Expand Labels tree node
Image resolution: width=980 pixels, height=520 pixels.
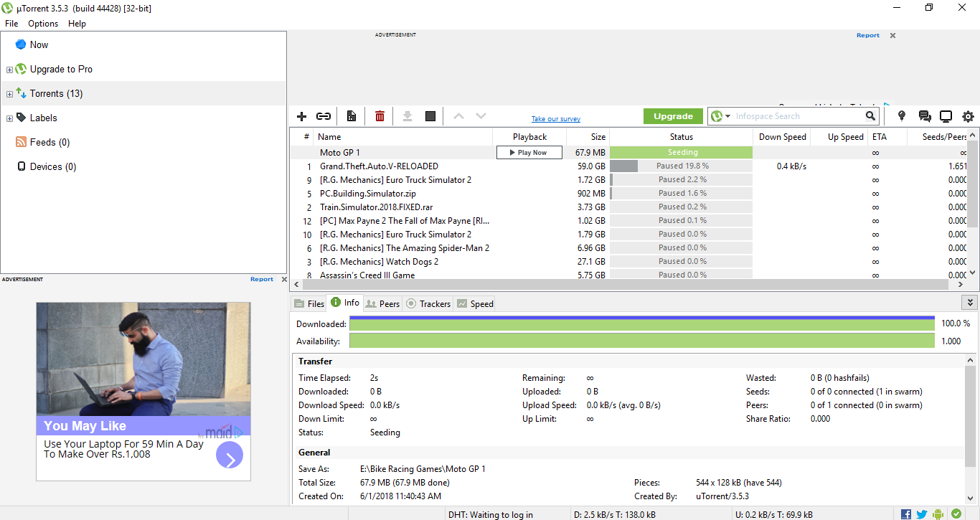[x=9, y=118]
